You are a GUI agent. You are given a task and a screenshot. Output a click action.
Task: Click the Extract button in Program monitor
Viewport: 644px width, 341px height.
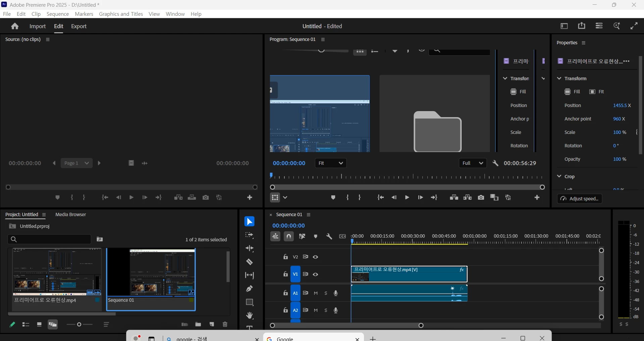pos(468,197)
